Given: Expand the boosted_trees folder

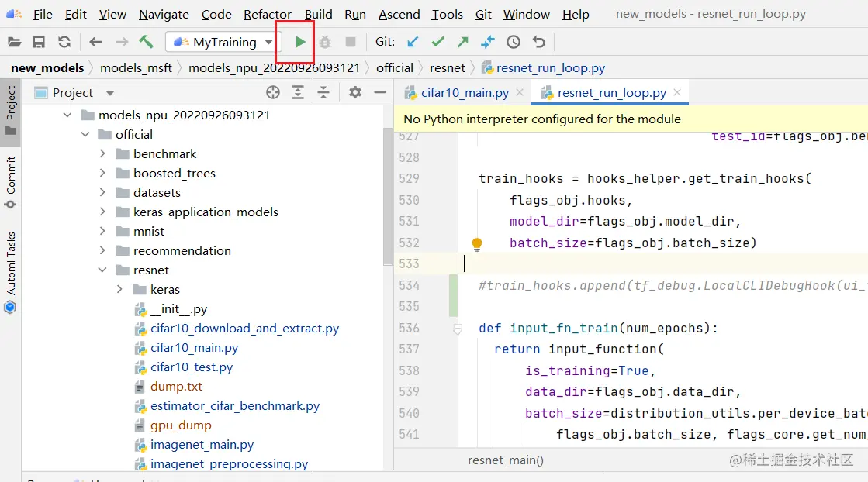Looking at the screenshot, I should click(x=102, y=173).
